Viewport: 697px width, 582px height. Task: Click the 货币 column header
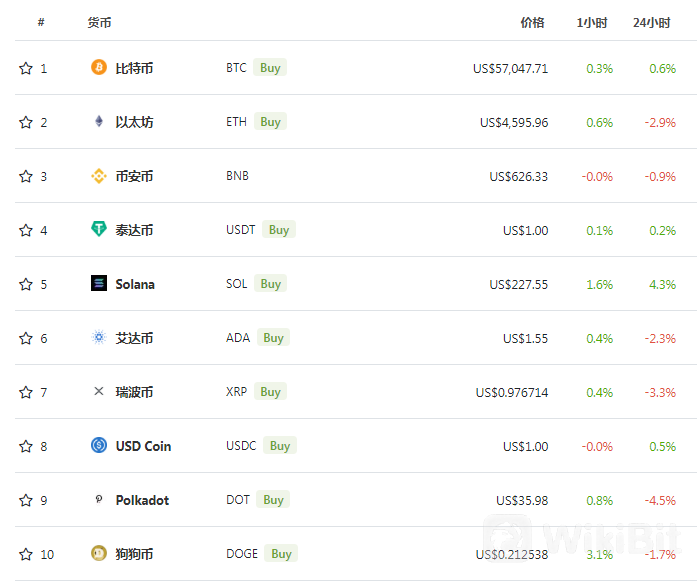99,23
